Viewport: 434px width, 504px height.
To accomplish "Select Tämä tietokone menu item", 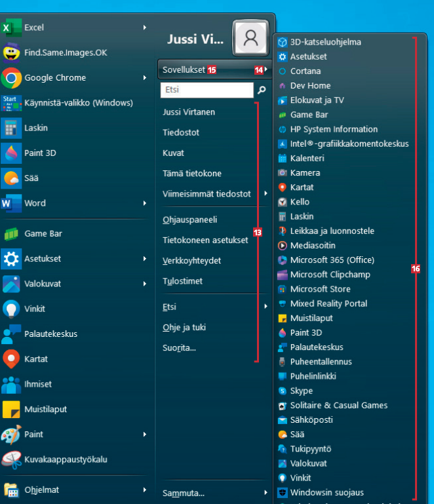I will (x=192, y=174).
